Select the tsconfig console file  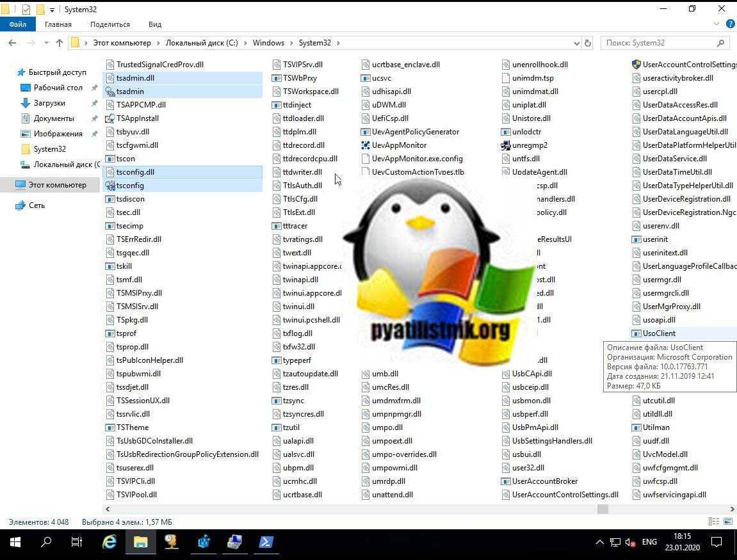point(130,186)
